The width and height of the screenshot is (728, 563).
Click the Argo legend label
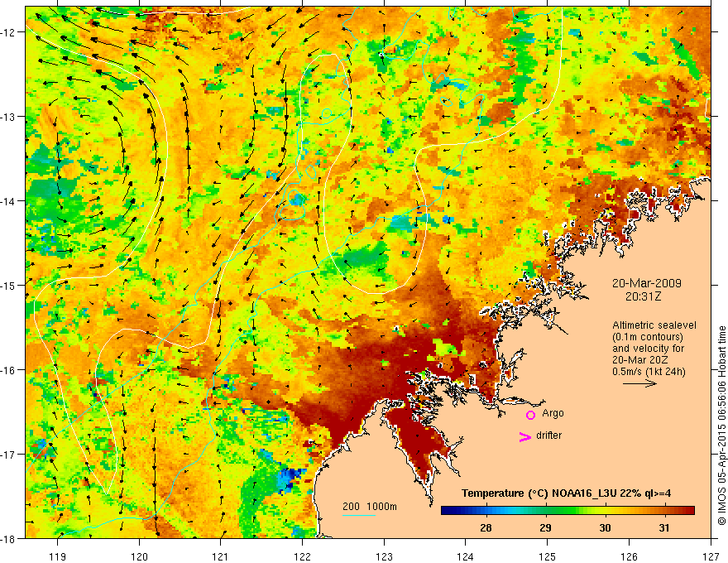[x=553, y=413]
